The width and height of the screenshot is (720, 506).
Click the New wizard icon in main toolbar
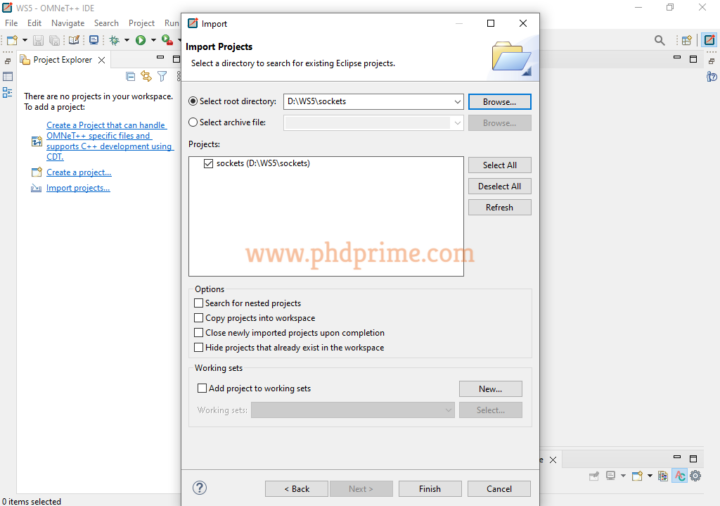point(12,40)
